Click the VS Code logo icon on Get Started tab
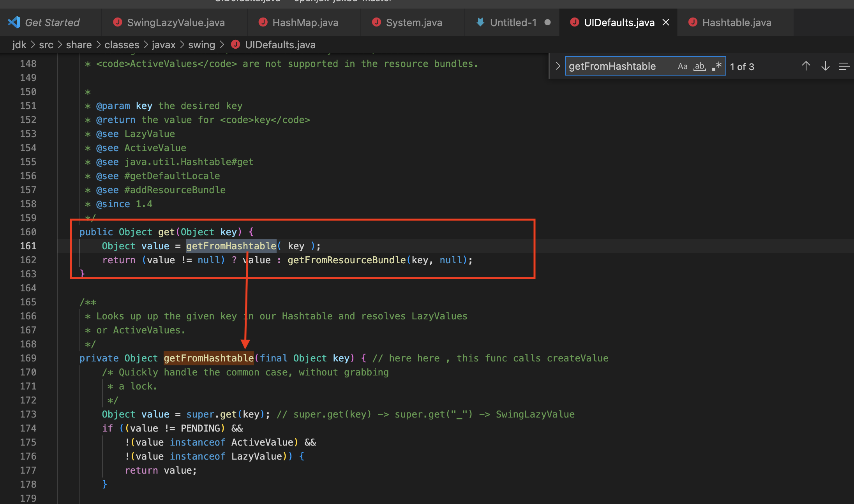The width and height of the screenshot is (854, 504). [14, 22]
